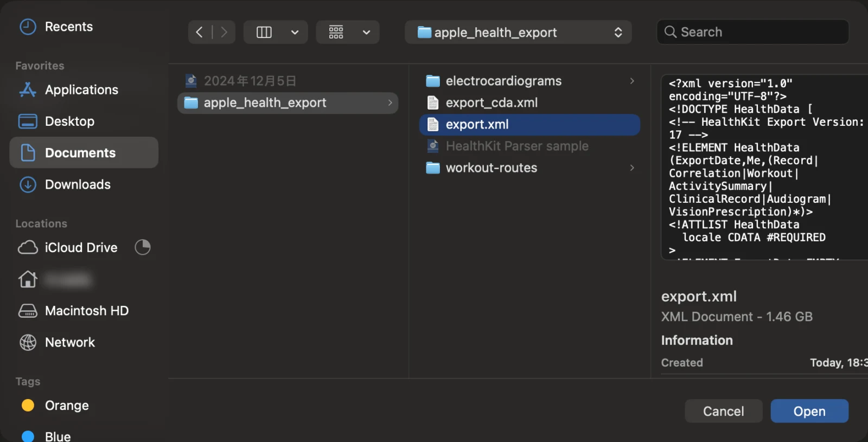
Task: Select Documents in the sidebar
Action: coord(84,152)
